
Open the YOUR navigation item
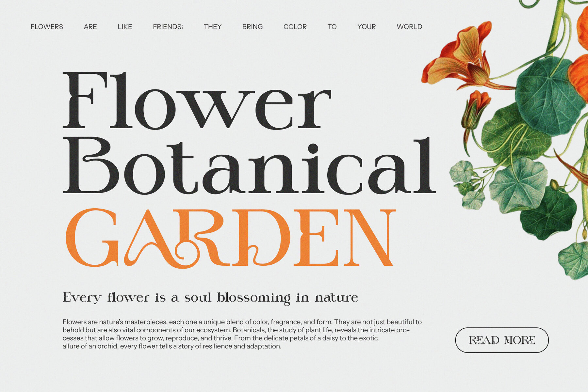367,27
